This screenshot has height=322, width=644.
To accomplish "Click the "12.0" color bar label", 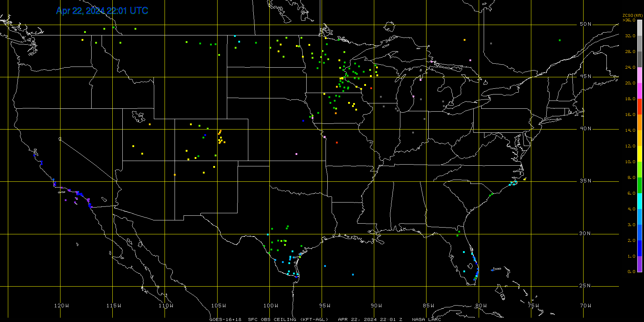I will [x=630, y=146].
